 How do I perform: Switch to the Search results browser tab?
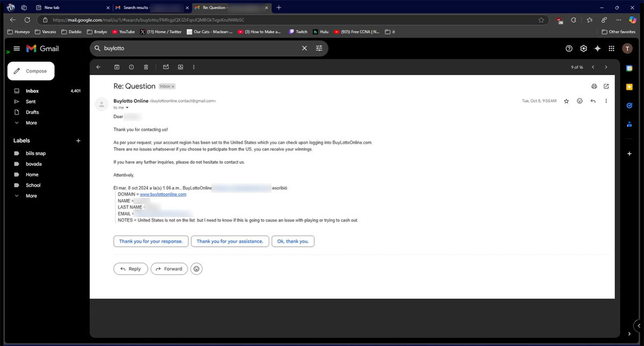pos(151,8)
